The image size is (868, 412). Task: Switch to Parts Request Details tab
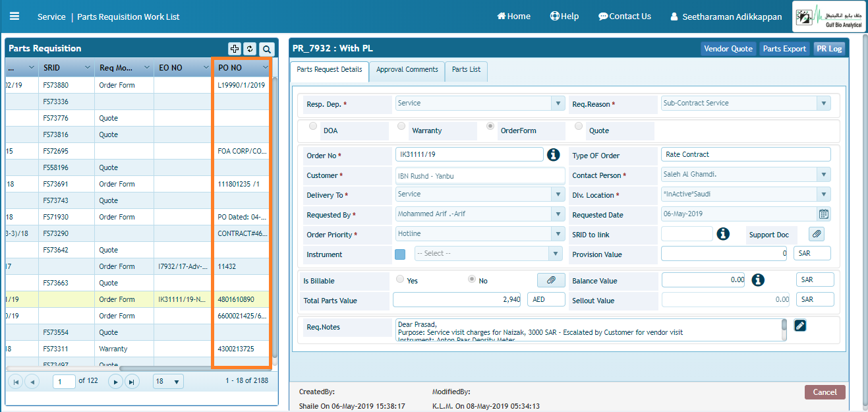coord(329,70)
